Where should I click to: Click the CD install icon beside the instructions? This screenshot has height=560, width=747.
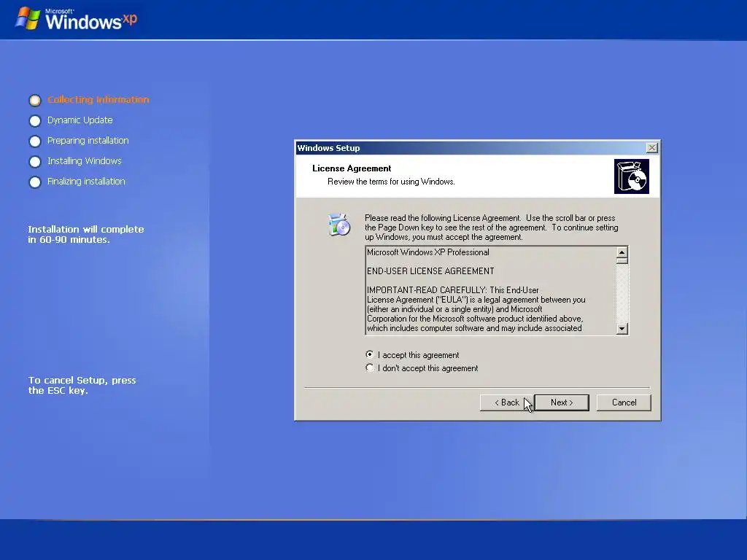(339, 225)
